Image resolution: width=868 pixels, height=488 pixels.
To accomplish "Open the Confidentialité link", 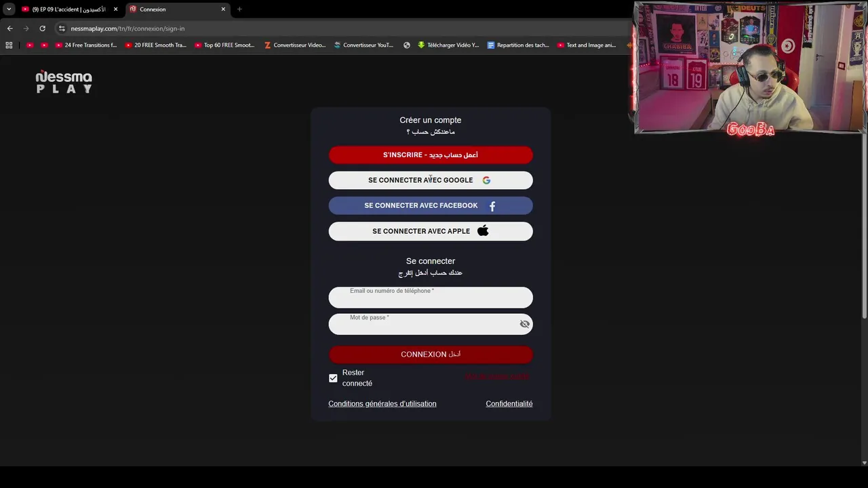I will pyautogui.click(x=509, y=404).
